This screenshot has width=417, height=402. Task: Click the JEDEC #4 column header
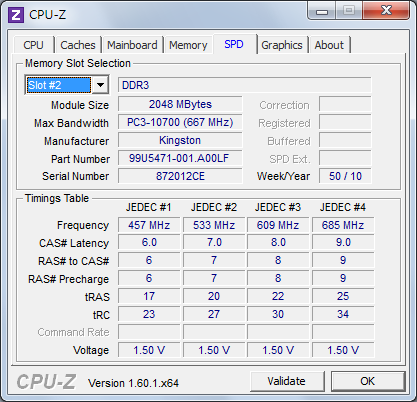pyautogui.click(x=343, y=207)
